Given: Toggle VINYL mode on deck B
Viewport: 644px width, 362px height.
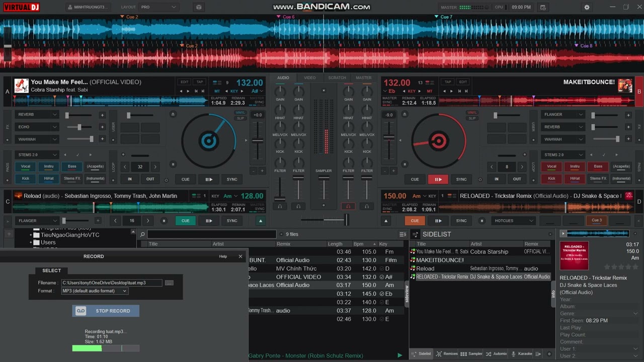Looking at the screenshot, I should point(472,113).
